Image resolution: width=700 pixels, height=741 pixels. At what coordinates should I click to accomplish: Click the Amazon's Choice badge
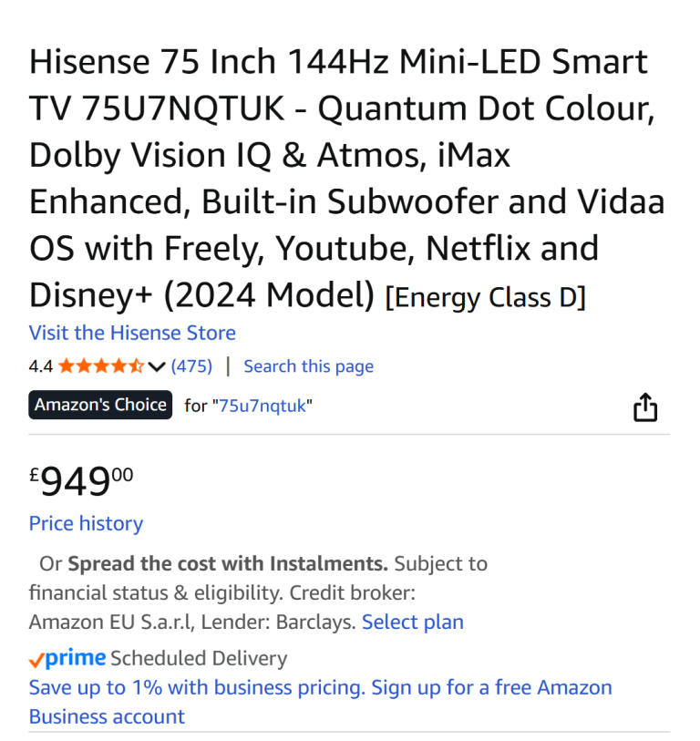[100, 405]
